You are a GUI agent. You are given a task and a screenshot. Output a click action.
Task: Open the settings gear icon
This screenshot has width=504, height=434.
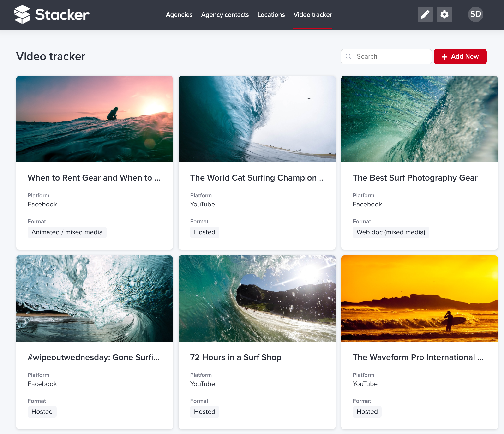444,14
